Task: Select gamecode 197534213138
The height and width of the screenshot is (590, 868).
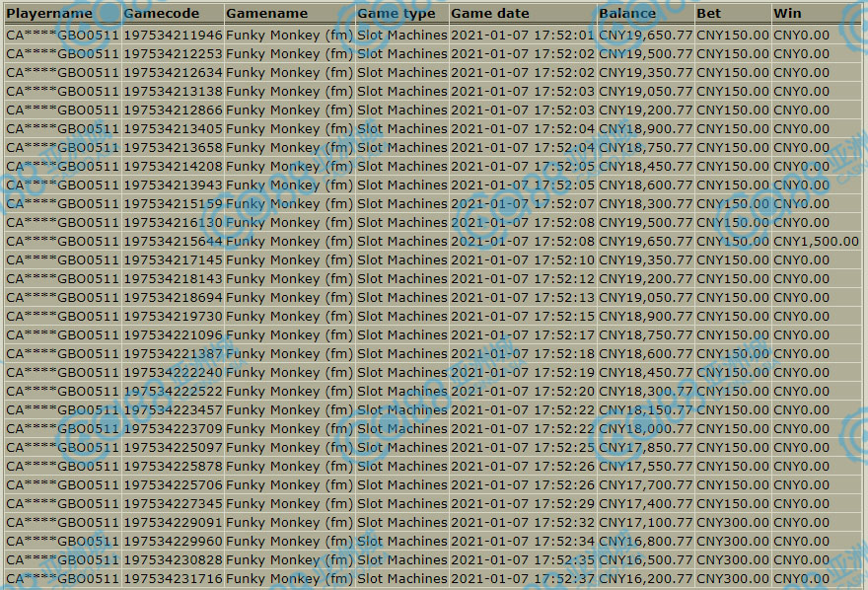Action: [173, 92]
